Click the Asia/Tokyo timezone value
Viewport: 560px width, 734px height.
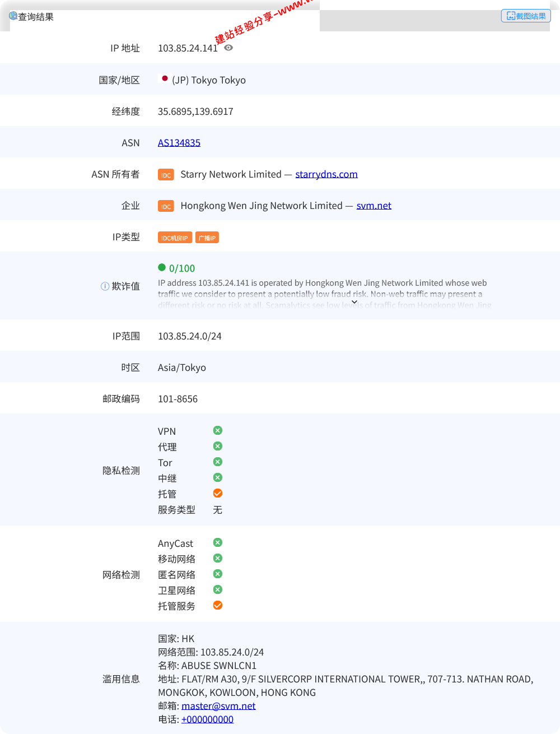(182, 368)
